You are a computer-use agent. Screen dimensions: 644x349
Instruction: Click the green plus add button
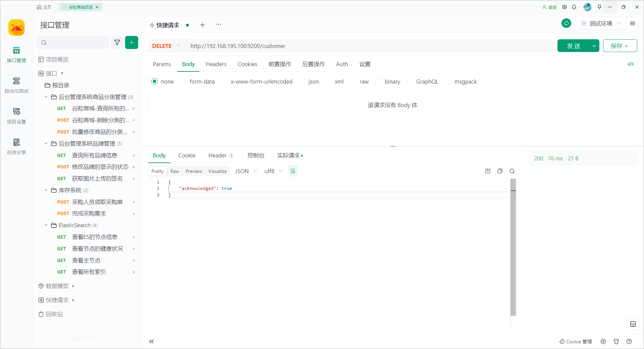pyautogui.click(x=131, y=43)
